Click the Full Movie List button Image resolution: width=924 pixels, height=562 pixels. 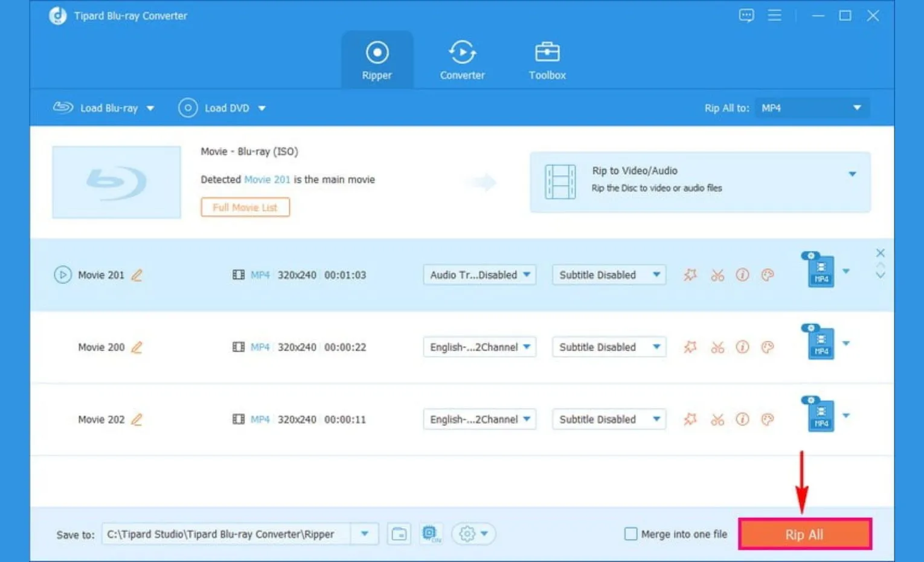click(x=245, y=207)
